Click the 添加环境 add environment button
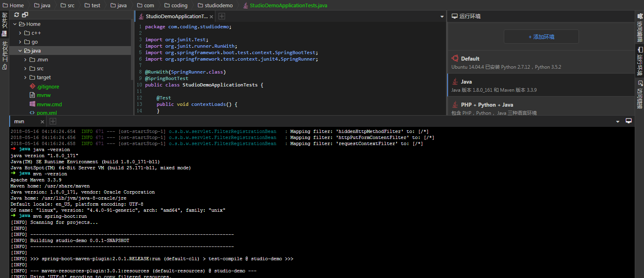The height and width of the screenshot is (278, 644). click(541, 37)
